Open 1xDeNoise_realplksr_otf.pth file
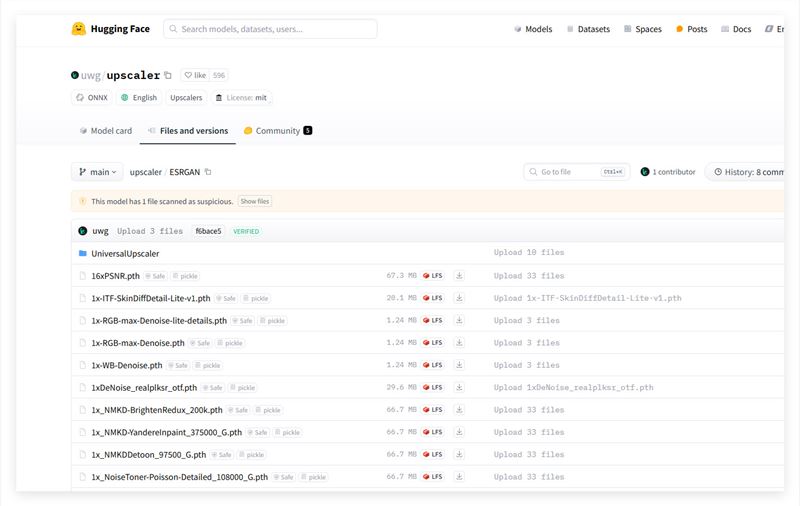Screen dimensions: 800x506 (x=144, y=388)
